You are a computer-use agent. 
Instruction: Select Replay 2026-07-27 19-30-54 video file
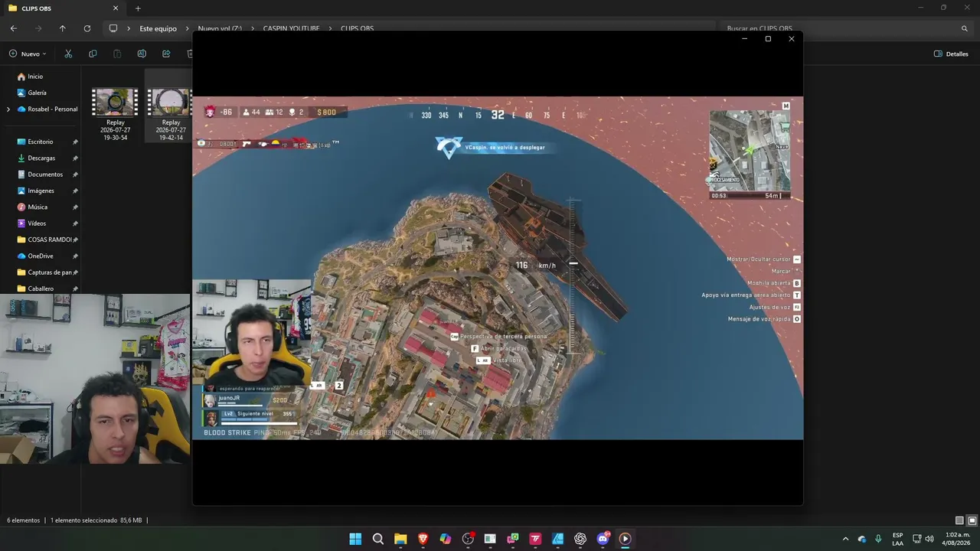[x=115, y=115]
